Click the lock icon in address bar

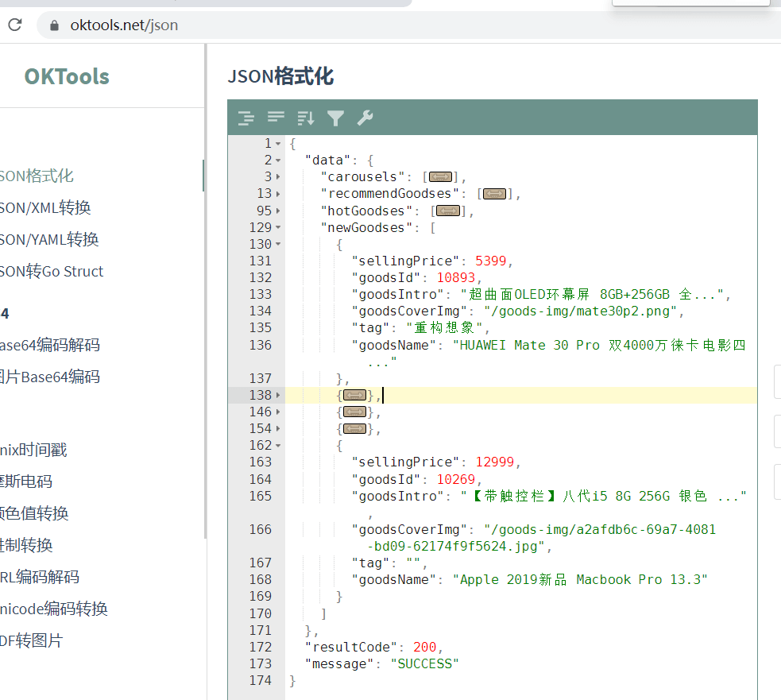[x=54, y=25]
